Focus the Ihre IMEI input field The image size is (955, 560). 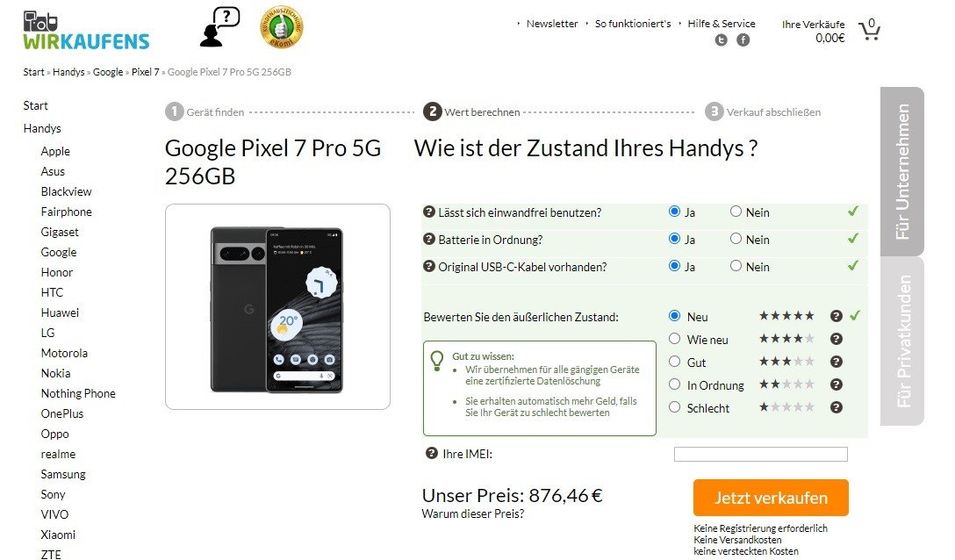tap(761, 454)
